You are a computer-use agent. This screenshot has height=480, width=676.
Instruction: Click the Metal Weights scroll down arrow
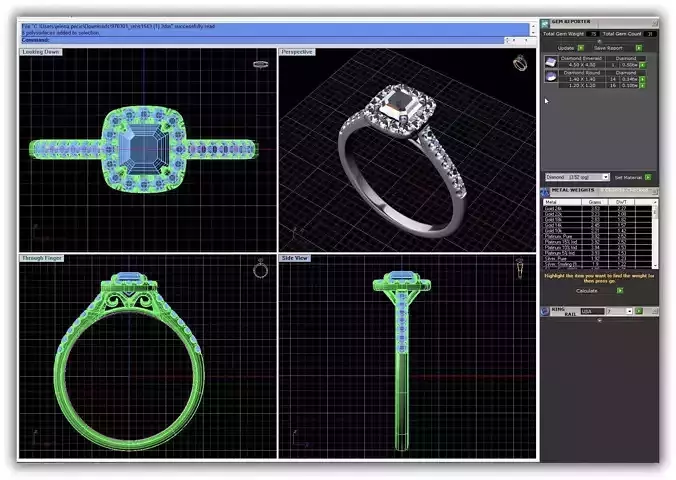tap(655, 266)
